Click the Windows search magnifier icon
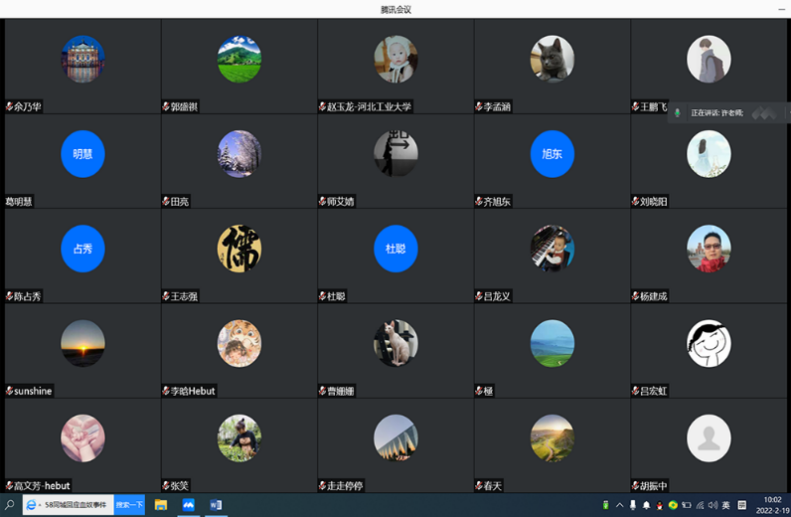Screen dimensions: 791x517 tap(10, 506)
